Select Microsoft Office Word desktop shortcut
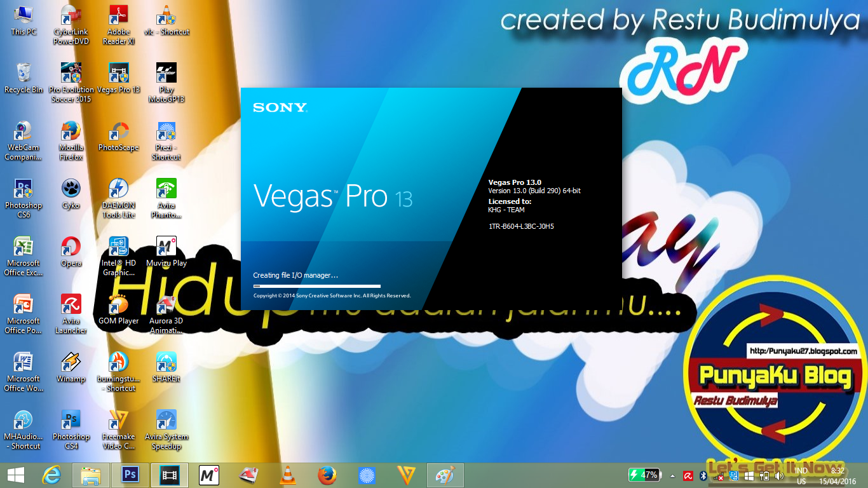The image size is (868, 488). click(24, 372)
